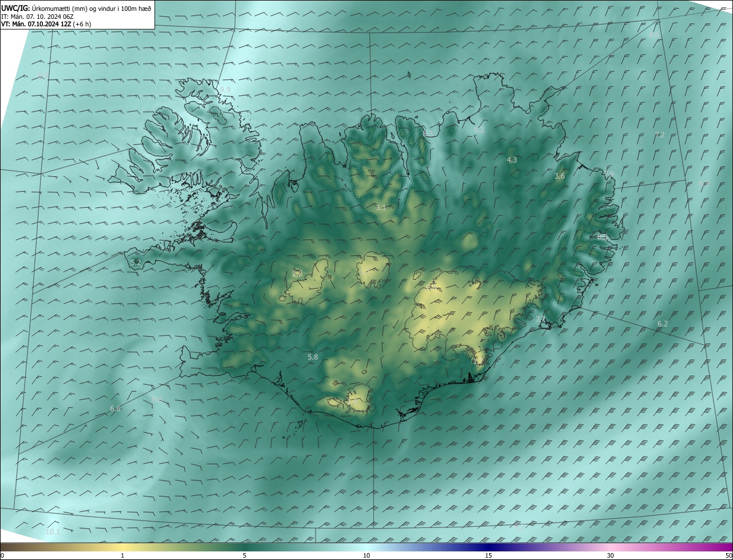The image size is (733, 560).
Task: Click the map value label 6.6
Action: 115,408
